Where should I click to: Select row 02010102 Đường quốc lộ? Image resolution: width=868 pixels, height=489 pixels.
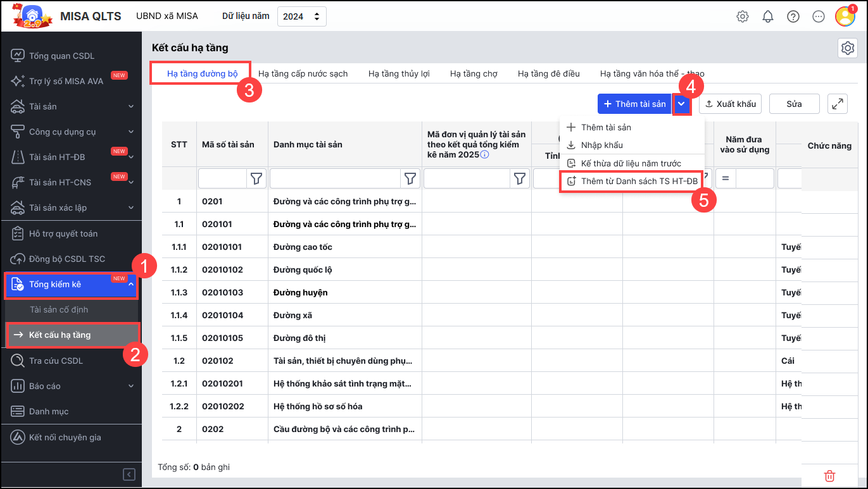pyautogui.click(x=481, y=269)
